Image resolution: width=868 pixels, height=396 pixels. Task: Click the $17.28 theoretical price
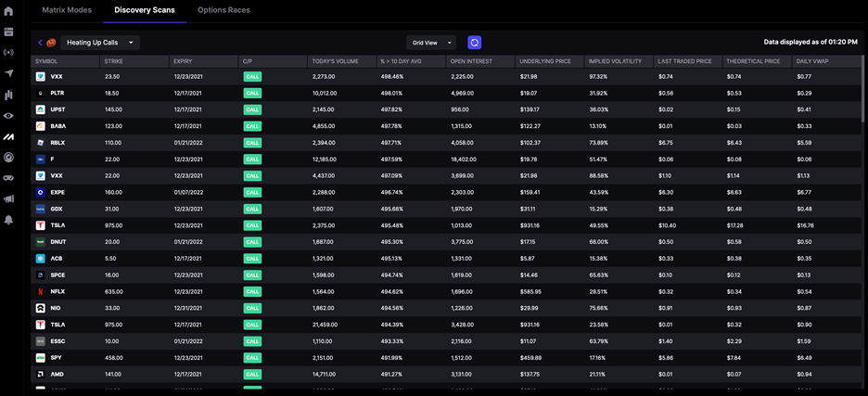[735, 226]
